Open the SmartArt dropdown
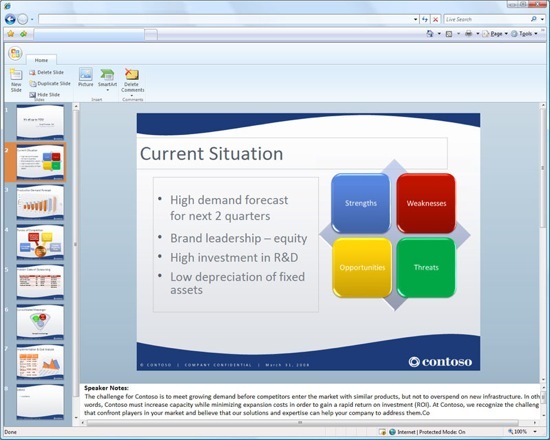The image size is (550, 440). 107,90
